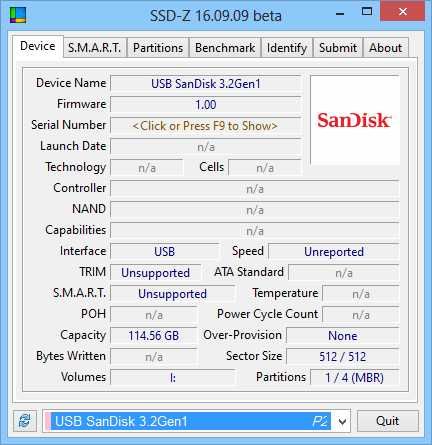Click the Launch Date n/a field
The image size is (432, 445).
click(x=205, y=147)
